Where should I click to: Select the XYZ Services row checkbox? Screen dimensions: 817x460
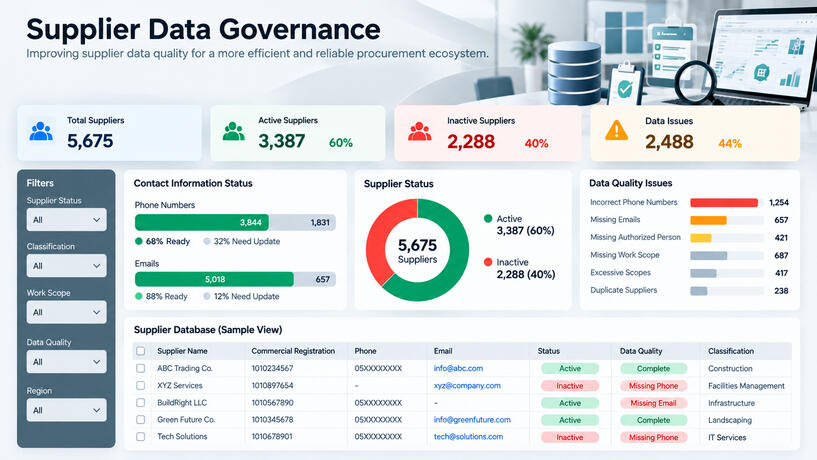coord(141,386)
